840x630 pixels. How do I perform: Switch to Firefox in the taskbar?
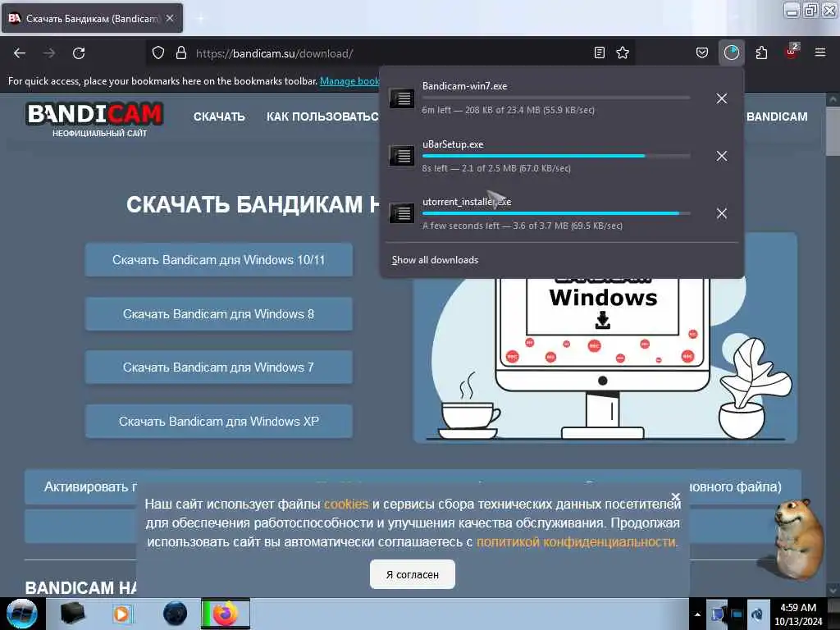coord(226,614)
